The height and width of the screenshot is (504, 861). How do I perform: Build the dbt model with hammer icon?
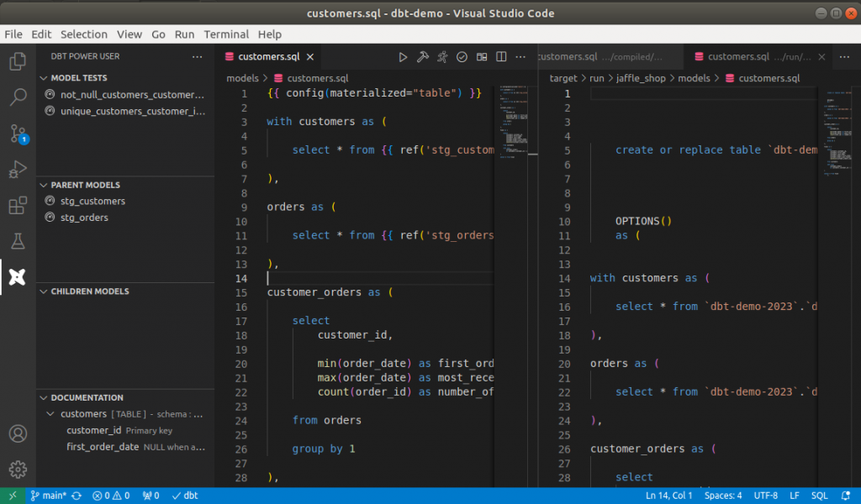[422, 57]
